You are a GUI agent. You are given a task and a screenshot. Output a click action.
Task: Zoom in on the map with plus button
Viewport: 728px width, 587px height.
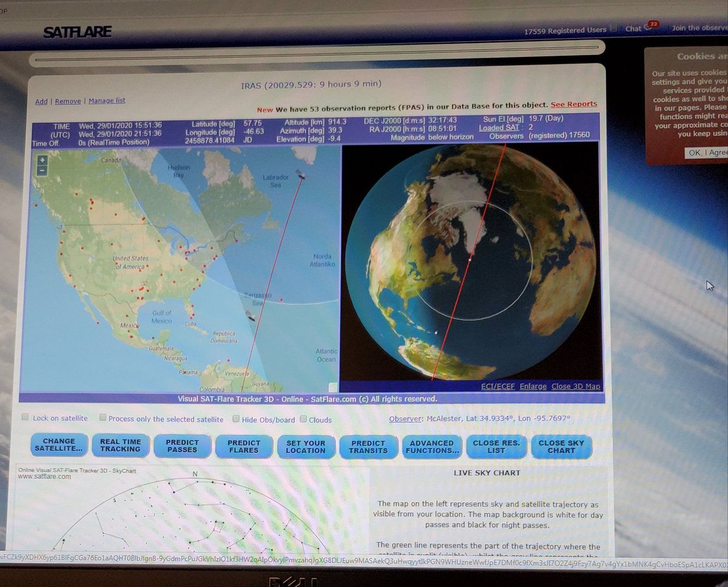[42, 161]
